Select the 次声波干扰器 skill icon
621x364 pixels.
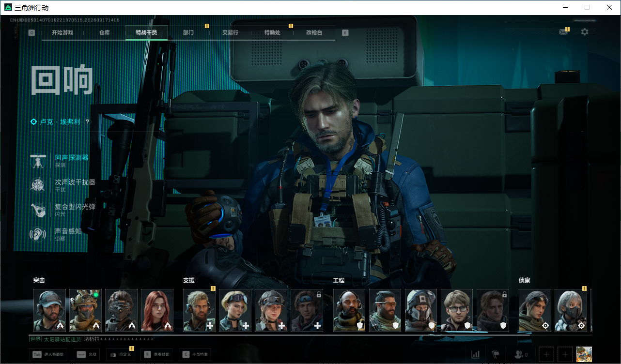click(37, 185)
